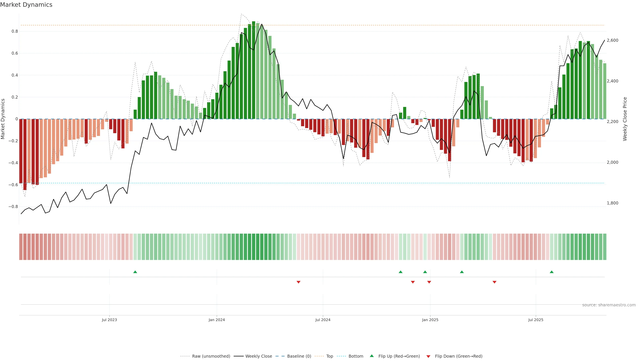Screen dimensions: 644x362
Task: Click the Weekly Close Price axis title
Action: [625, 119]
